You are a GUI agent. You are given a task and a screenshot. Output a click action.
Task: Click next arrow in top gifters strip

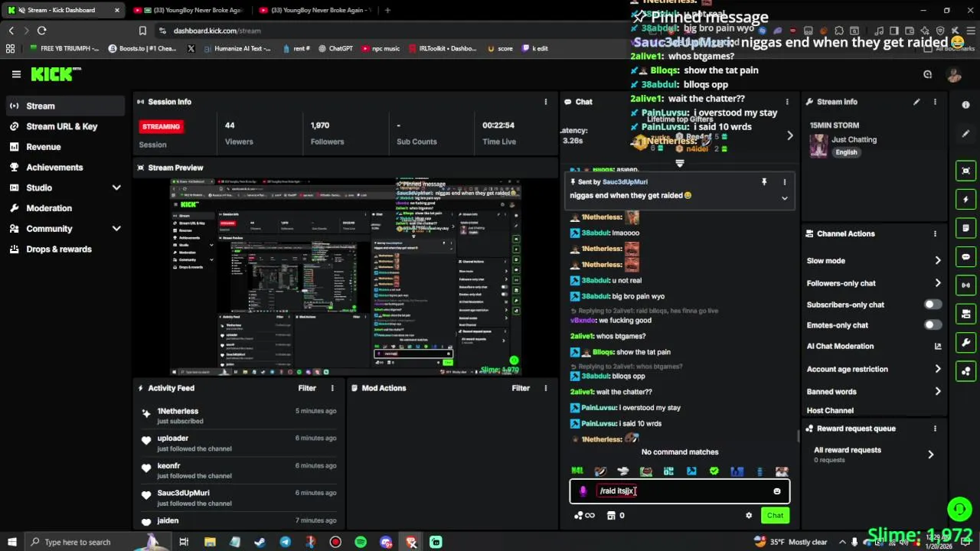pyautogui.click(x=790, y=135)
